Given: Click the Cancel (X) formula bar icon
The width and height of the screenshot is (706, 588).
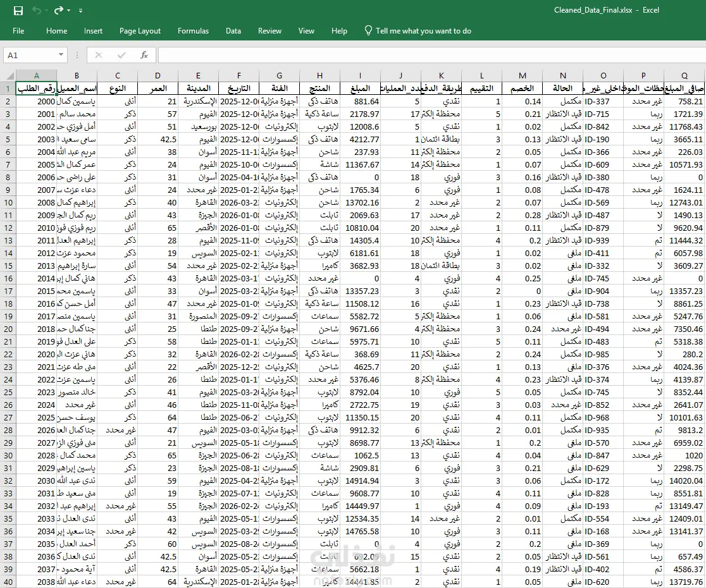Looking at the screenshot, I should point(99,56).
